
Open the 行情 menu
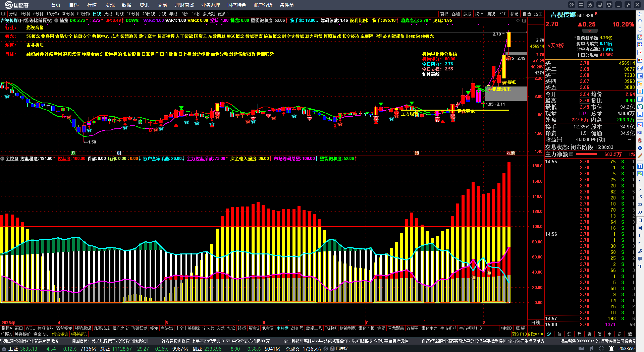pyautogui.click(x=92, y=5)
